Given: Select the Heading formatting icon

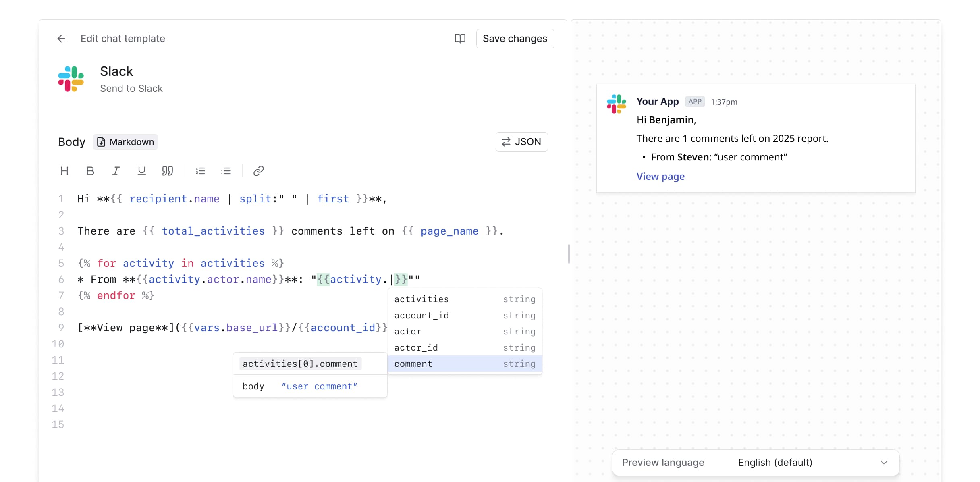Looking at the screenshot, I should click(64, 171).
